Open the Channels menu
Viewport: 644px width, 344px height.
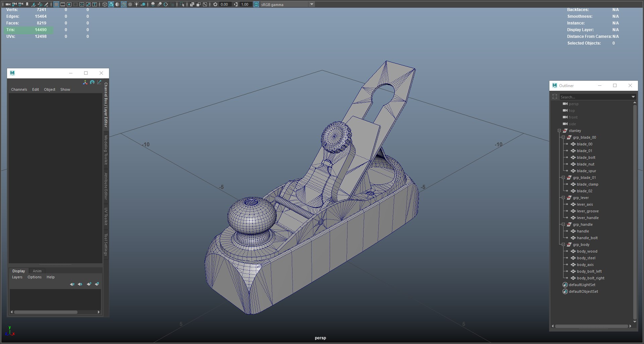pyautogui.click(x=19, y=89)
